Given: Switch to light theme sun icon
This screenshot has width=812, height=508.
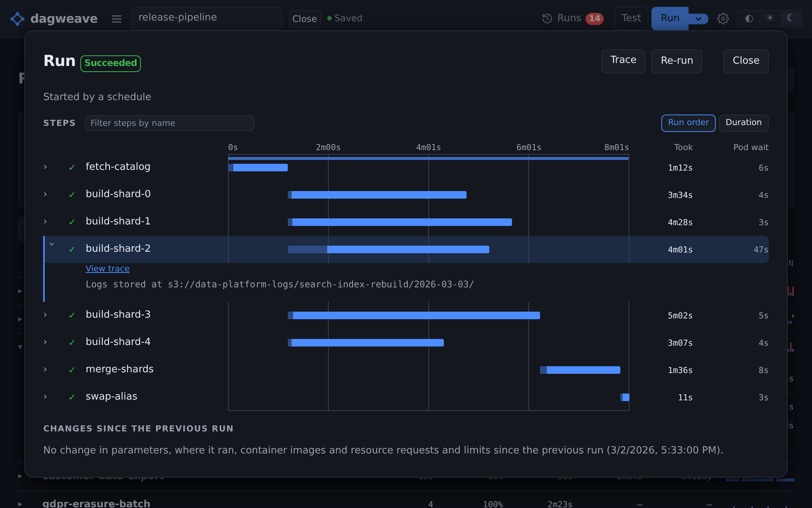Looking at the screenshot, I should tap(770, 18).
